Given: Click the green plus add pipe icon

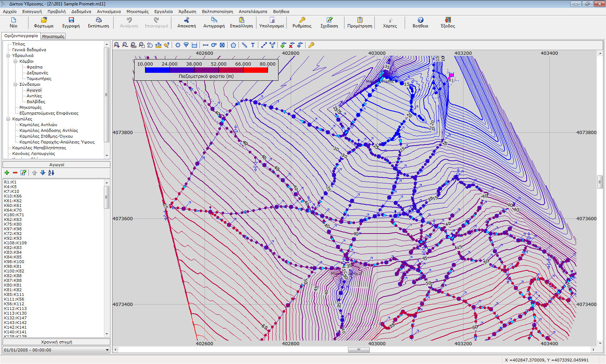Looking at the screenshot, I should [7, 173].
